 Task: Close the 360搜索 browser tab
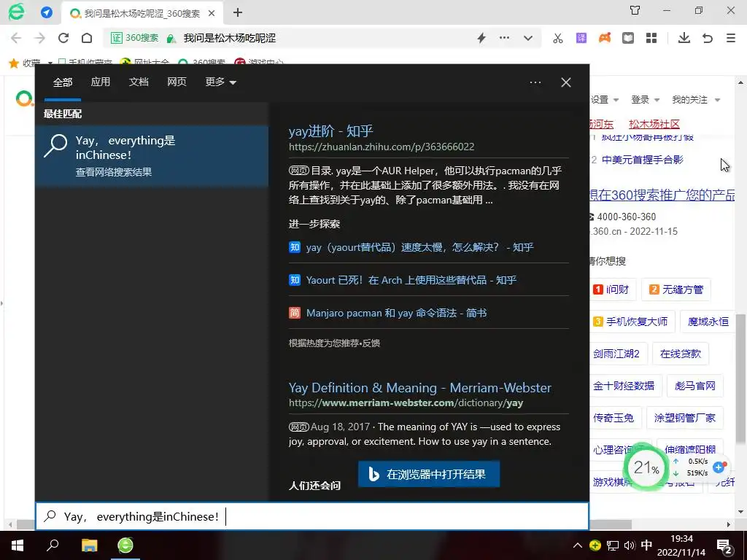(212, 13)
